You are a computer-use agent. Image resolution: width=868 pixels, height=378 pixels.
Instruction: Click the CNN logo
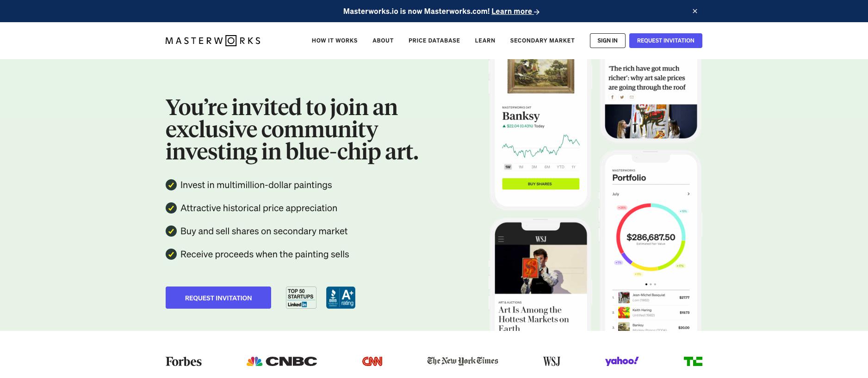click(x=372, y=361)
